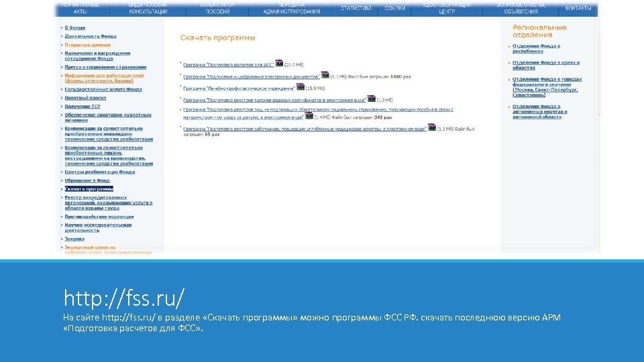Select 'Передача администрирования' menu item
644x362 pixels.
pyautogui.click(x=292, y=8)
